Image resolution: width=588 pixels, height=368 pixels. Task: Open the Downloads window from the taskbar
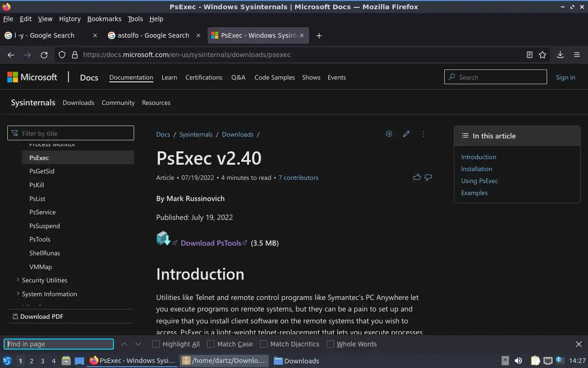[x=296, y=361]
